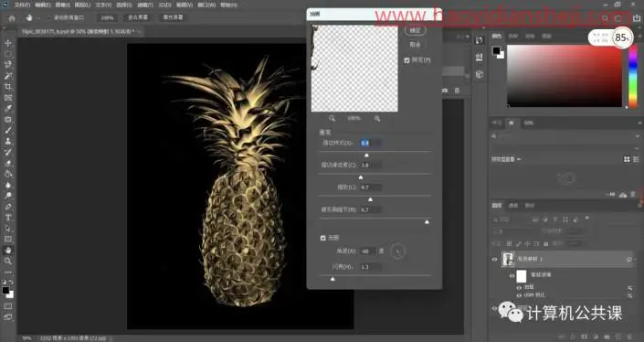Click 取消 to cancel the Oil Paint dialog
Screen dimensions: 644x342
(x=416, y=45)
